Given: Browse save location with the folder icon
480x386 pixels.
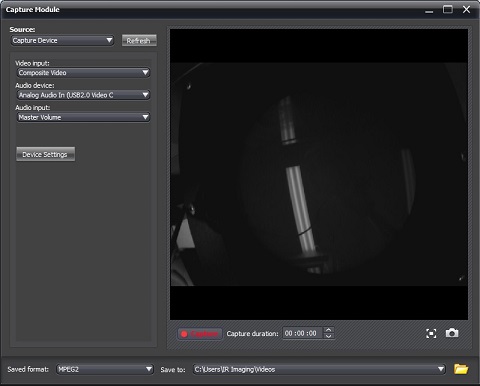Looking at the screenshot, I should coord(461,369).
